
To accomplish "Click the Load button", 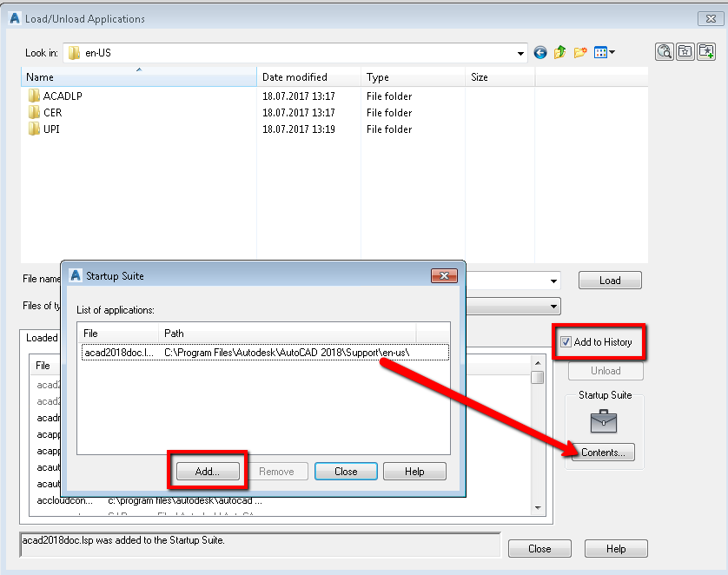I will pos(610,281).
